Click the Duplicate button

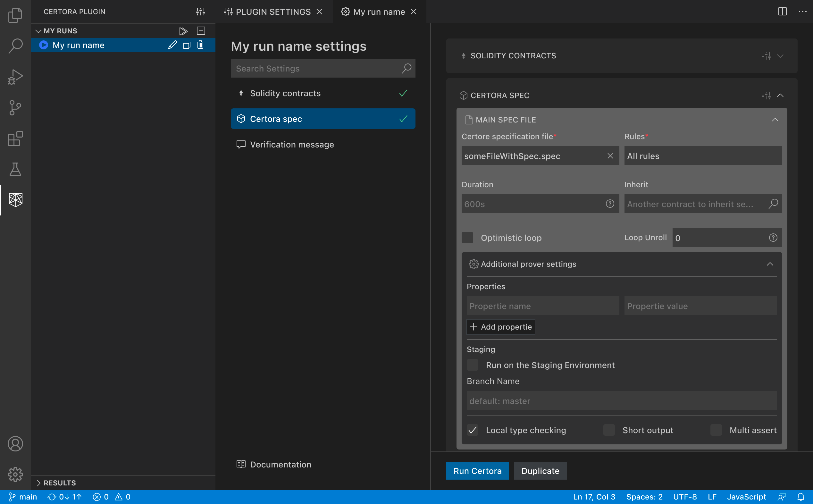tap(540, 471)
